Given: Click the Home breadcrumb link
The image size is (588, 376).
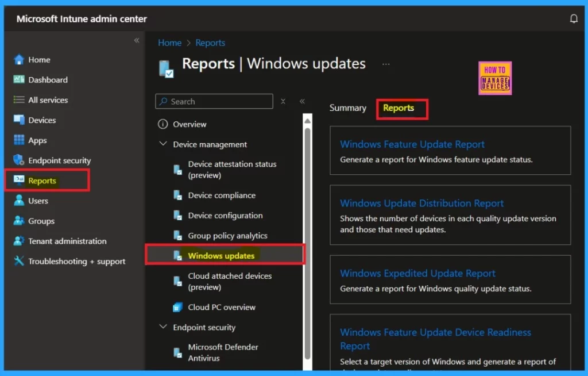Looking at the screenshot, I should (169, 43).
